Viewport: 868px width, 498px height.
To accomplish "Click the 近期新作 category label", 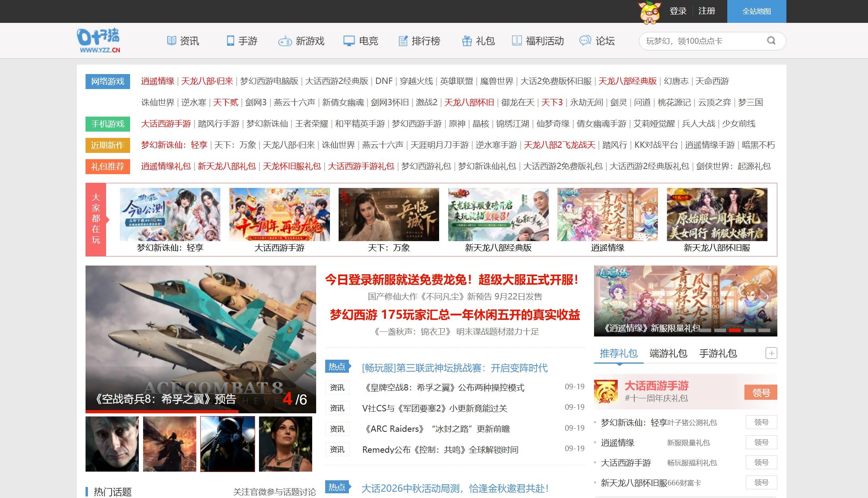I will point(108,145).
